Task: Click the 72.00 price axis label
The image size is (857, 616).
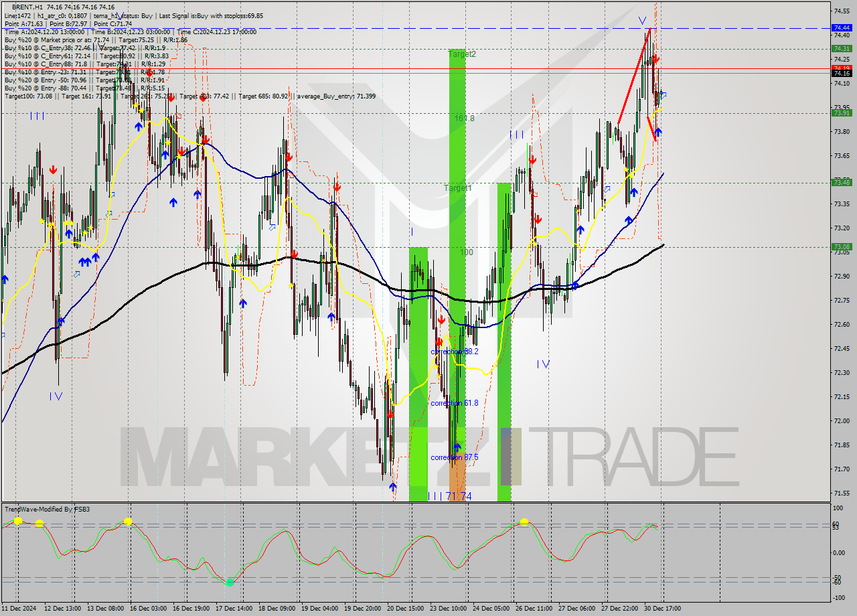Action: click(x=842, y=420)
